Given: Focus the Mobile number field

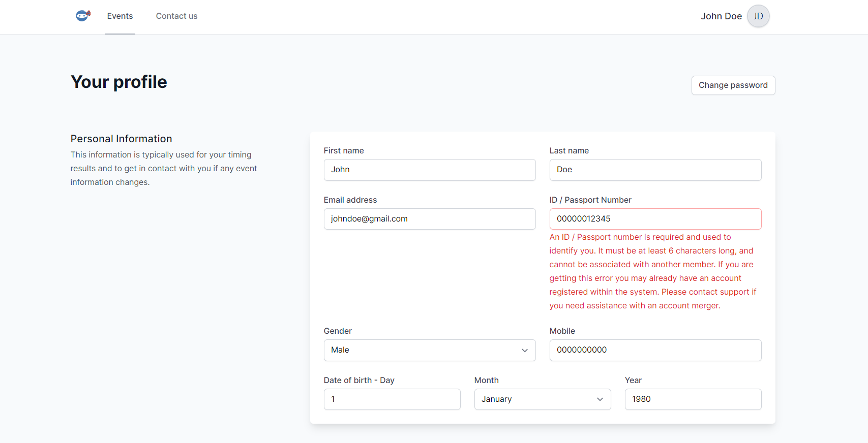Looking at the screenshot, I should tap(655, 350).
